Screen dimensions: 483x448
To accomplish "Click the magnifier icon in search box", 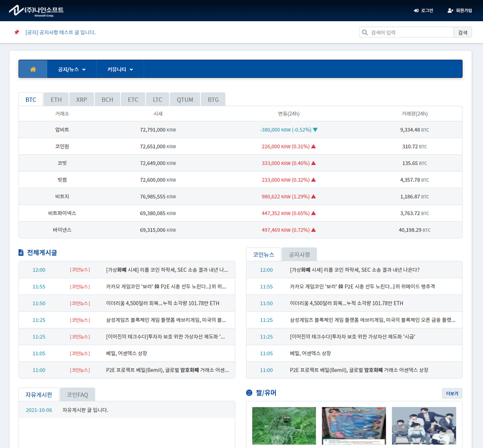I will click(x=365, y=33).
